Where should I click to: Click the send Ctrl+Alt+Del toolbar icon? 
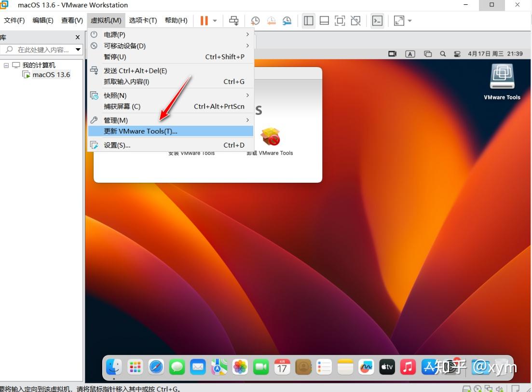click(234, 21)
